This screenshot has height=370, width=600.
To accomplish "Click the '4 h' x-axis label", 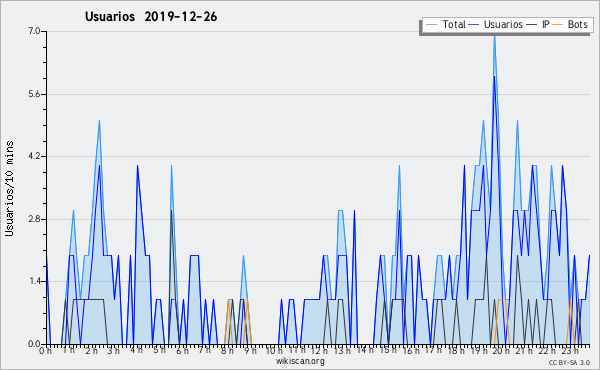I will 136,350.
